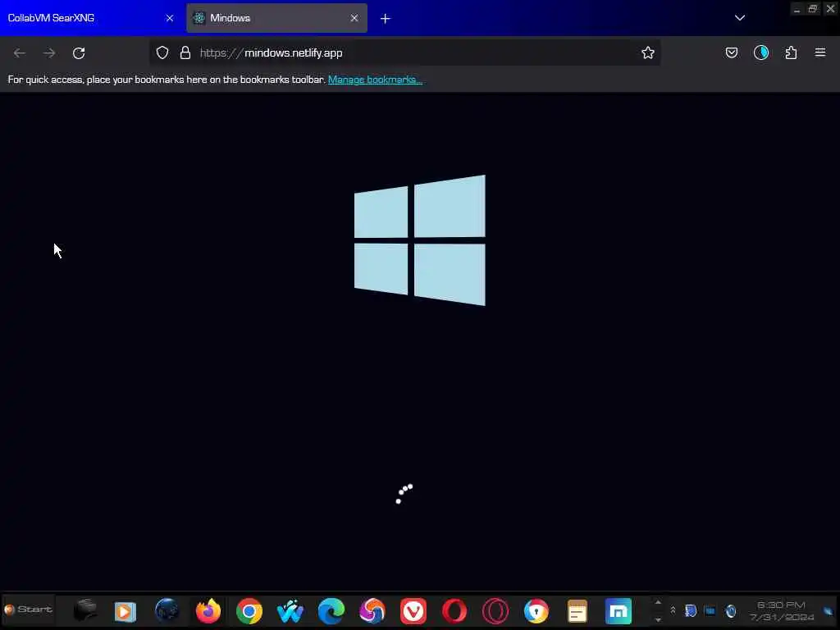Close the Mindows tab

(x=354, y=18)
